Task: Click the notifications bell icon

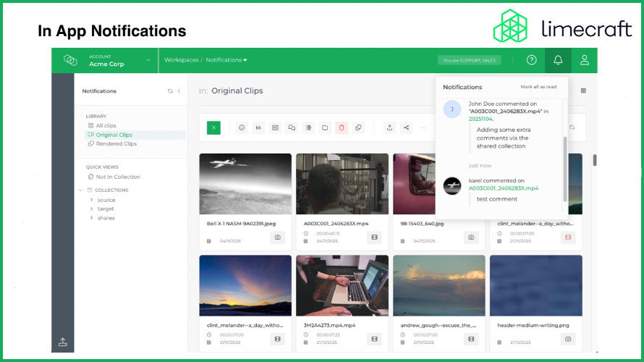Action: [x=558, y=60]
